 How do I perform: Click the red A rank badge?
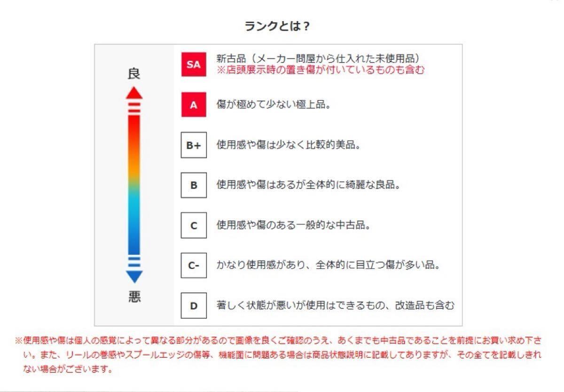tap(194, 105)
